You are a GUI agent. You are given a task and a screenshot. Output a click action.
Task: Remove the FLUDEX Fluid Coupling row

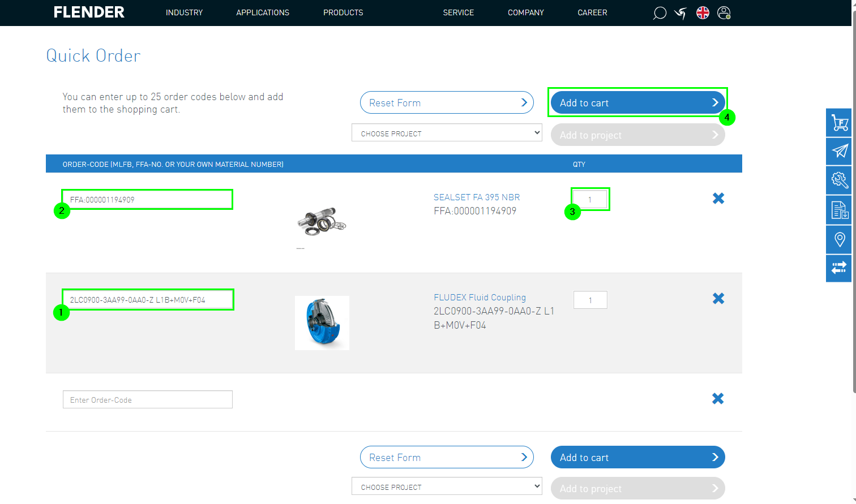718,299
